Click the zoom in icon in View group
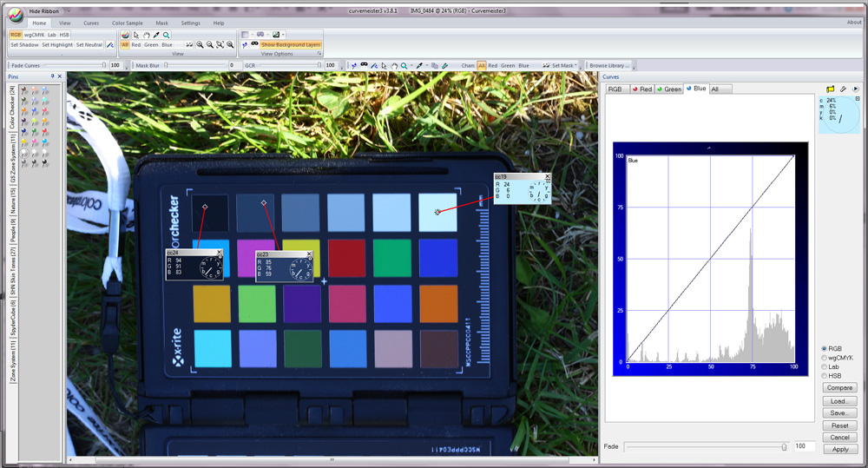 pyautogui.click(x=200, y=44)
